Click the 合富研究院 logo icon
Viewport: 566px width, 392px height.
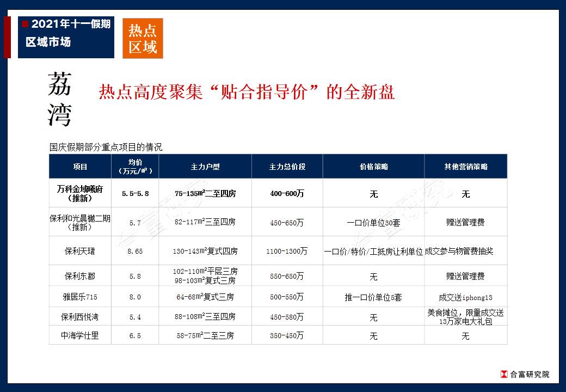click(x=503, y=374)
